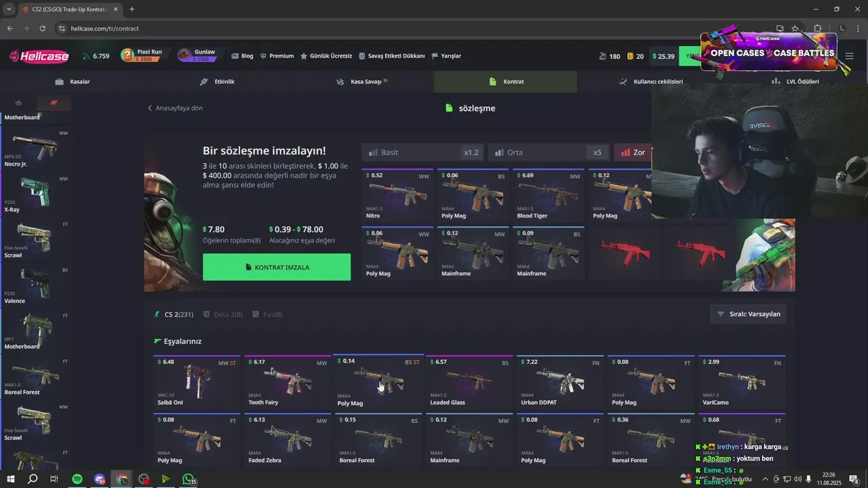The image size is (868, 488).
Task: Go back in browser history
Action: point(9,28)
